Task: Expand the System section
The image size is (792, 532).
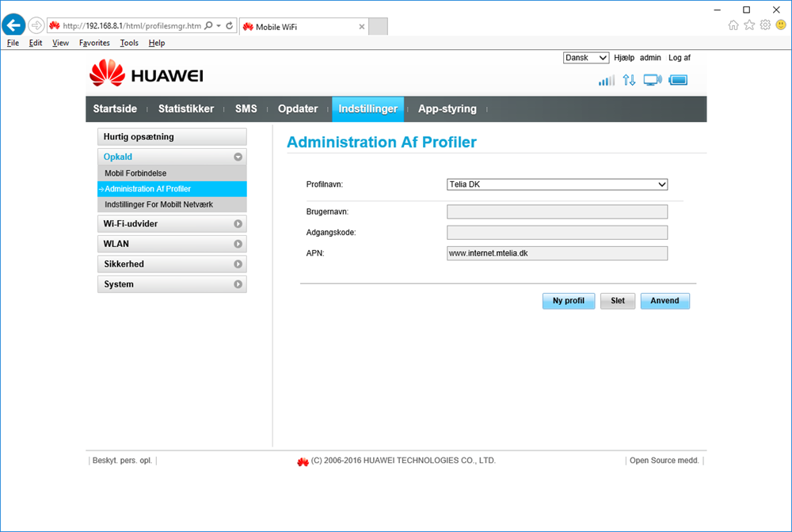Action: click(x=172, y=284)
